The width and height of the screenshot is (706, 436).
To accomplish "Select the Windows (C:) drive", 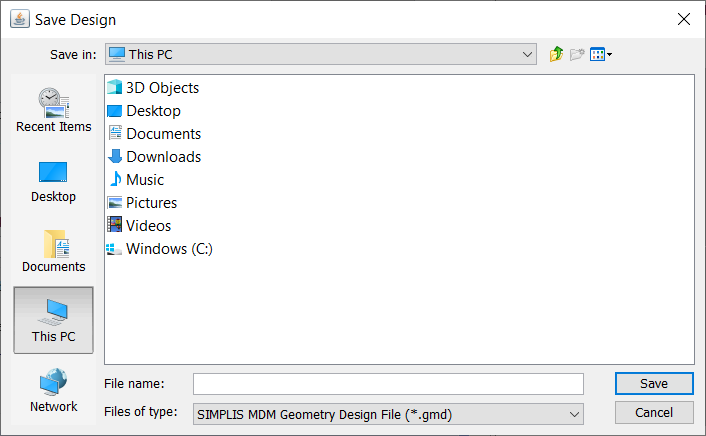I will pos(168,249).
